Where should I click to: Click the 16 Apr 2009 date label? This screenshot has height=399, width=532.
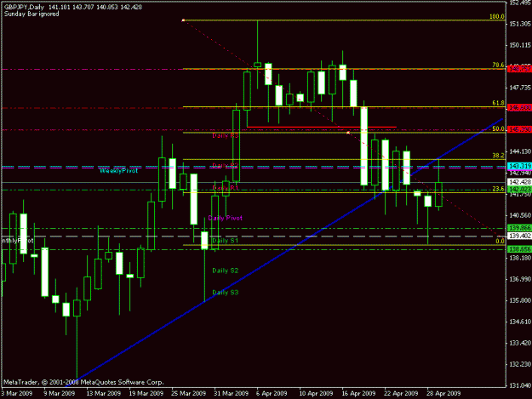358,393
